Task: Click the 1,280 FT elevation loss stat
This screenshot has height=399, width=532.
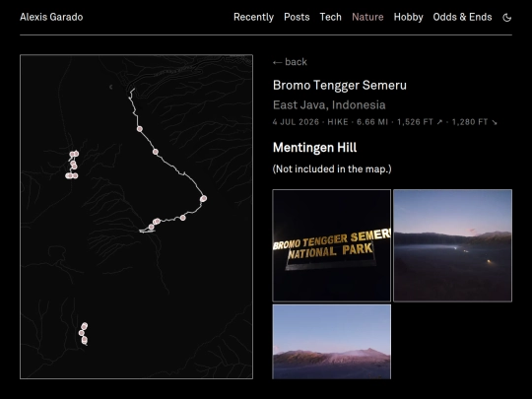Action: [x=475, y=122]
